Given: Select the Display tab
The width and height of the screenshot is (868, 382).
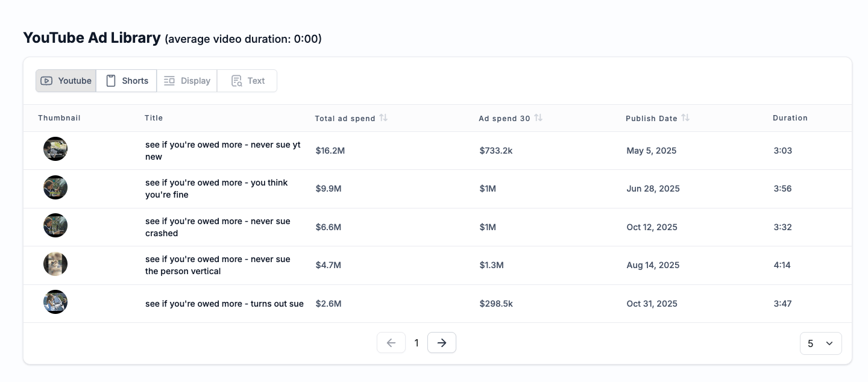Looking at the screenshot, I should click(187, 81).
